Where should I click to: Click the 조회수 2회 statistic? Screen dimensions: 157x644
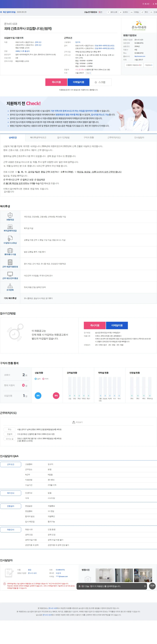click(16, 375)
